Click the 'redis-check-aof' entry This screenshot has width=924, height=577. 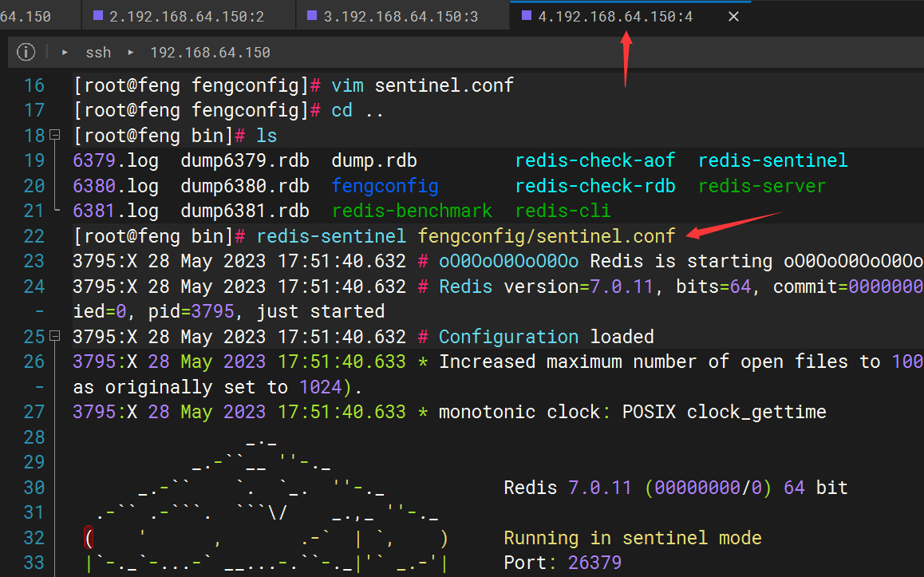pyautogui.click(x=595, y=160)
